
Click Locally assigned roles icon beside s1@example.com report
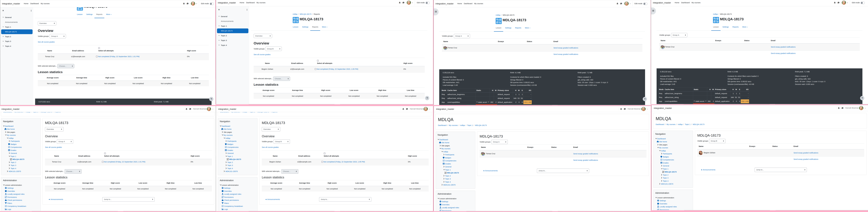pos(6,194)
